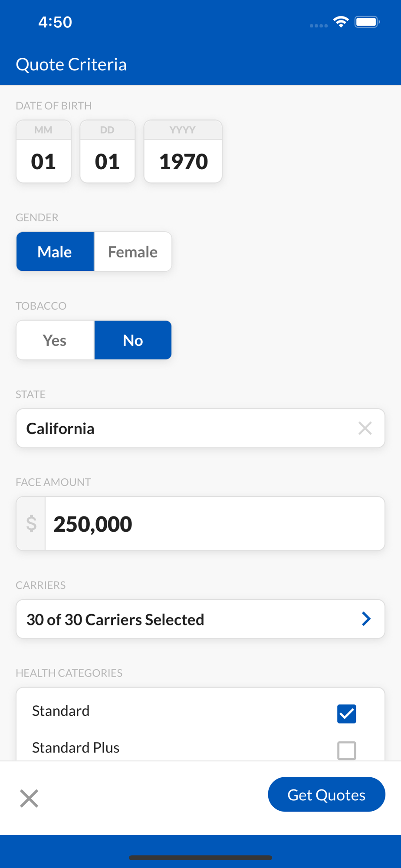Close the quote criteria form
Image resolution: width=401 pixels, height=868 pixels.
point(29,798)
